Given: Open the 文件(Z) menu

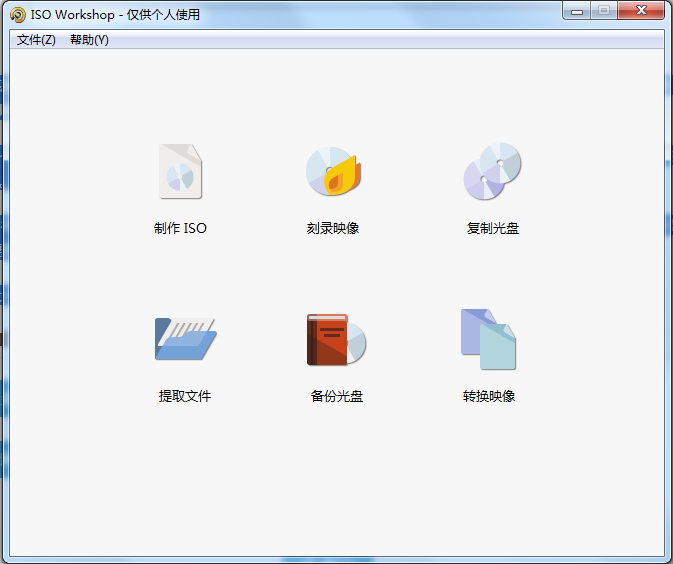Looking at the screenshot, I should (36, 40).
